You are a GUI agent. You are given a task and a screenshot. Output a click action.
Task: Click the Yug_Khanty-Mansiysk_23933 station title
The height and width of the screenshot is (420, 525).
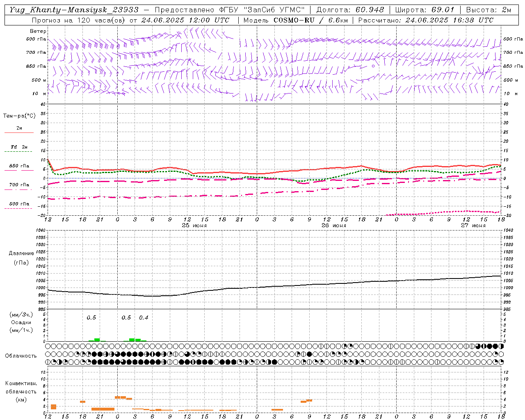tap(74, 10)
